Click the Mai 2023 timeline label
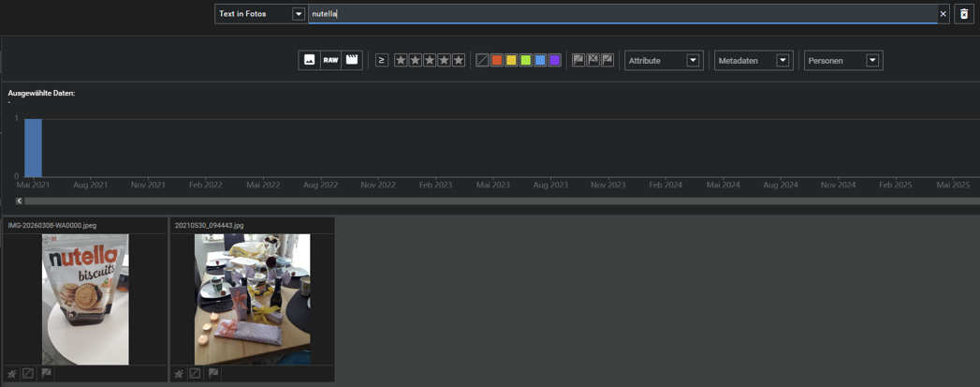The image size is (980, 387). coord(492,185)
